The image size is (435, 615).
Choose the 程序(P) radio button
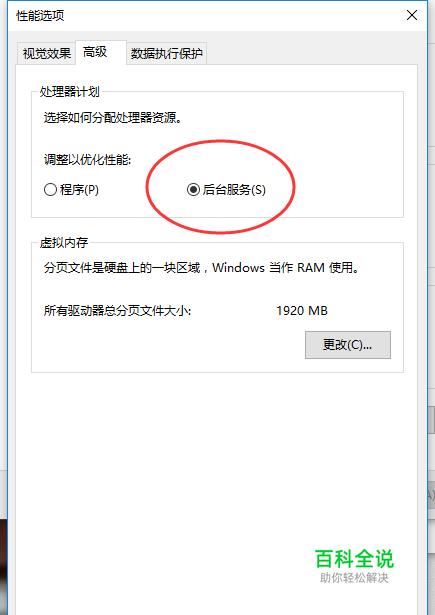tap(50, 190)
